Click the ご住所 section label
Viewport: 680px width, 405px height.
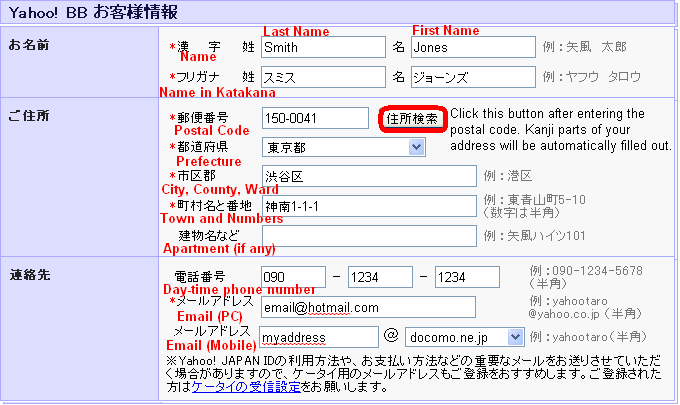pyautogui.click(x=29, y=116)
